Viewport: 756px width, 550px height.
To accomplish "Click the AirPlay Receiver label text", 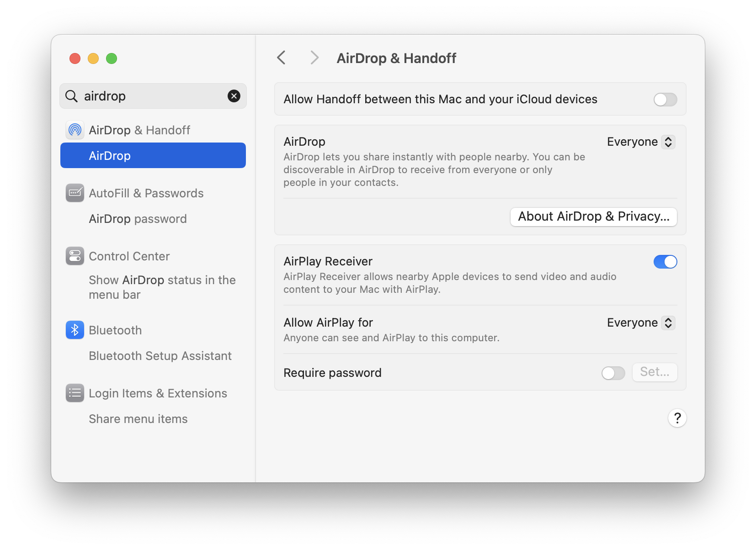I will (x=328, y=261).
